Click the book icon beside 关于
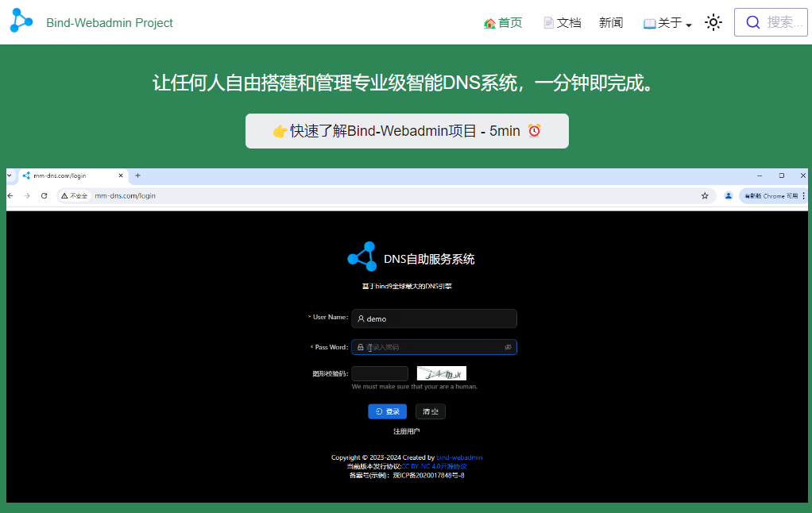812x513 pixels. (649, 24)
